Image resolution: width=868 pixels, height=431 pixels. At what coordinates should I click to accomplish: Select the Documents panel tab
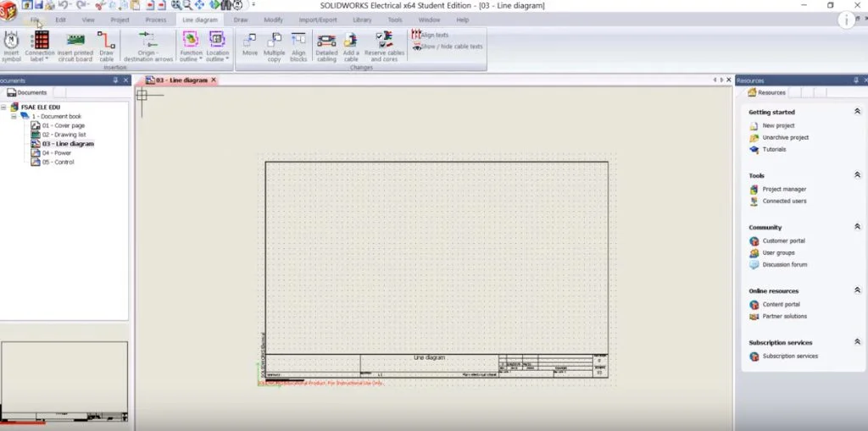[27, 92]
